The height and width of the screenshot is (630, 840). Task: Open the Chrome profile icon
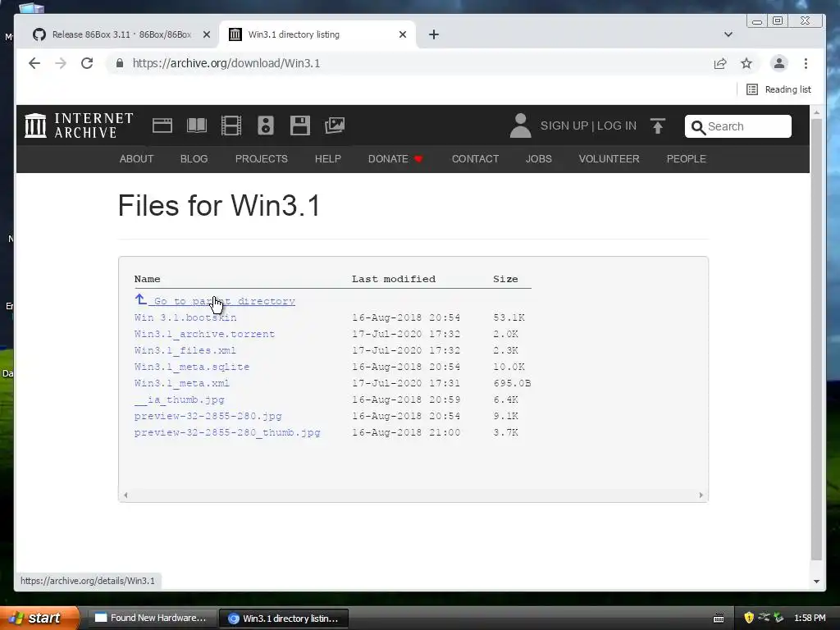[x=779, y=63]
